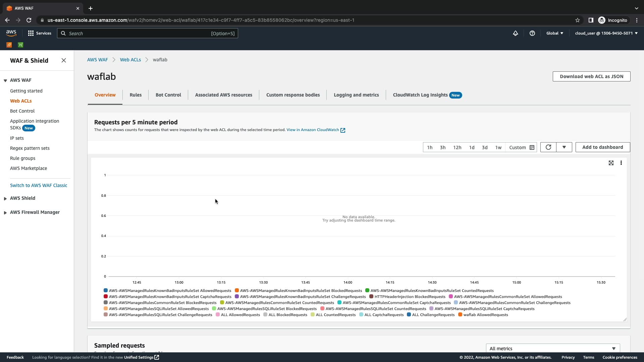Open the chart's three-dot options menu
Screen dimensions: 644x362
click(x=621, y=163)
